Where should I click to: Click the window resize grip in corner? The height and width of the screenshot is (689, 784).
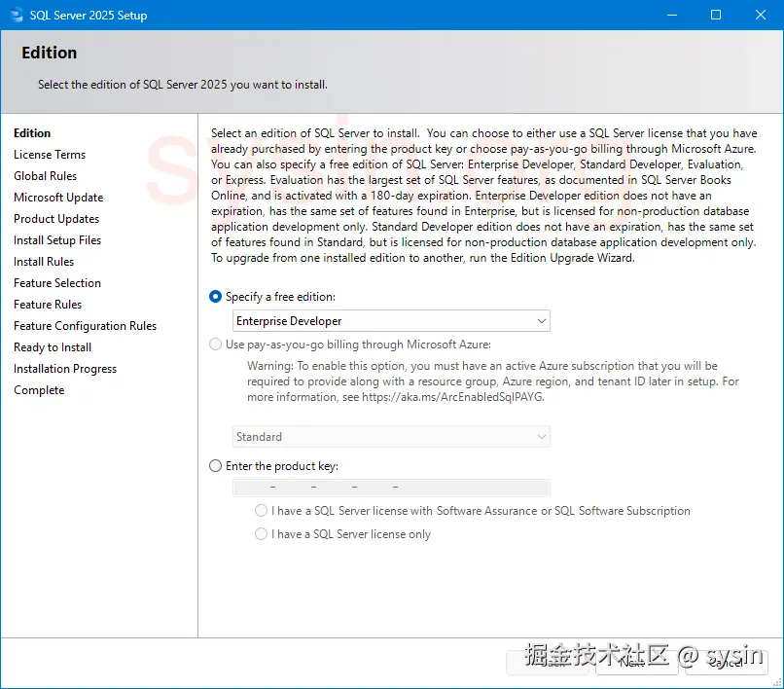pos(777,683)
